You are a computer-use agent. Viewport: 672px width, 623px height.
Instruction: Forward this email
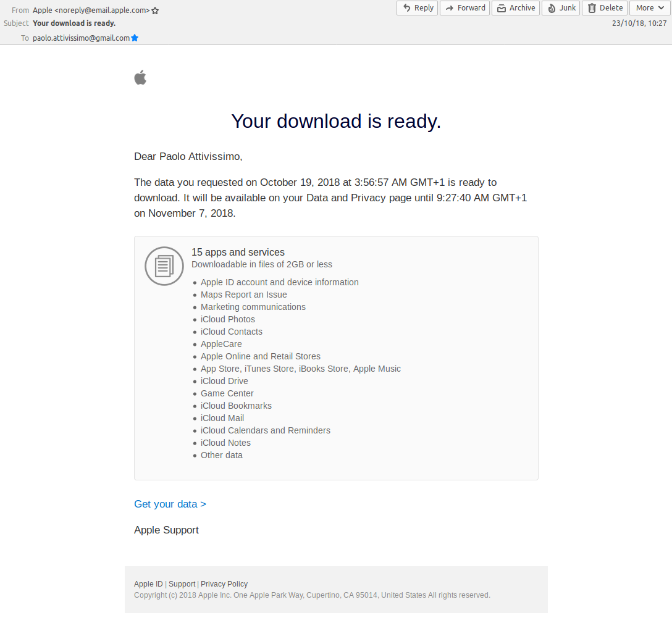pos(464,8)
